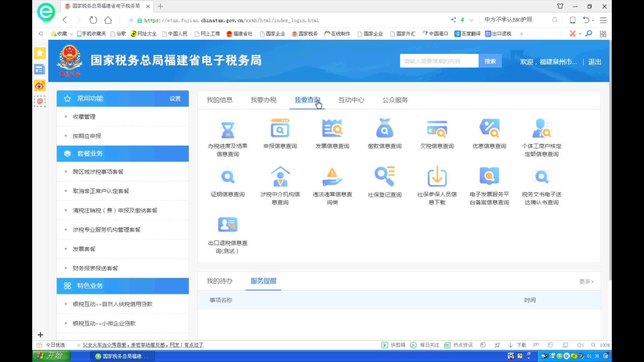Open 办税进度及结果信息查询
This screenshot has height=362, width=644.
click(x=228, y=133)
